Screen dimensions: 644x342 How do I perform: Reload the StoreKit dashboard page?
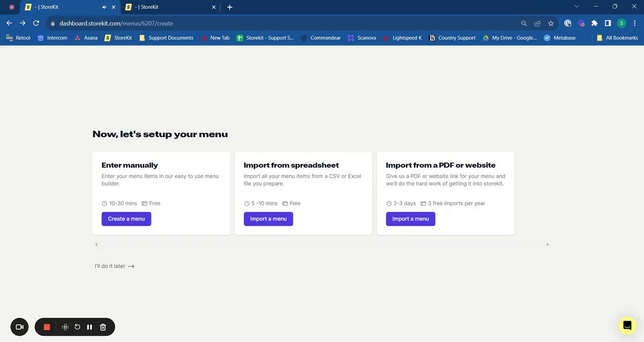[36, 23]
